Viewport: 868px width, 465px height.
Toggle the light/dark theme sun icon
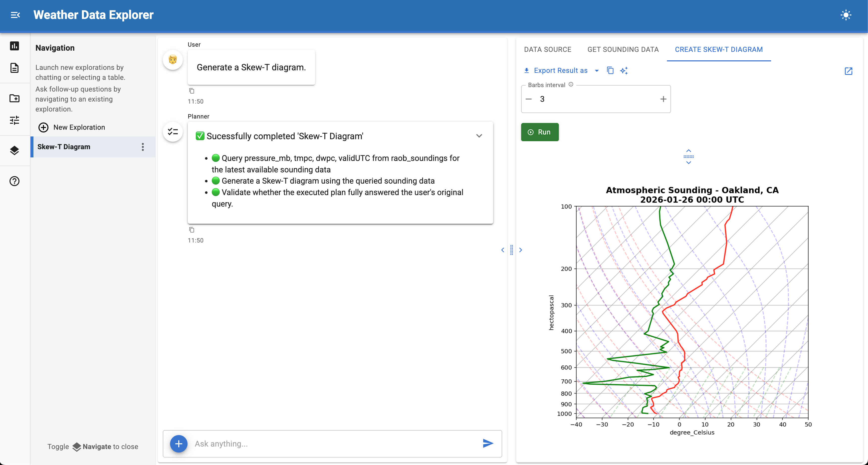(x=846, y=15)
